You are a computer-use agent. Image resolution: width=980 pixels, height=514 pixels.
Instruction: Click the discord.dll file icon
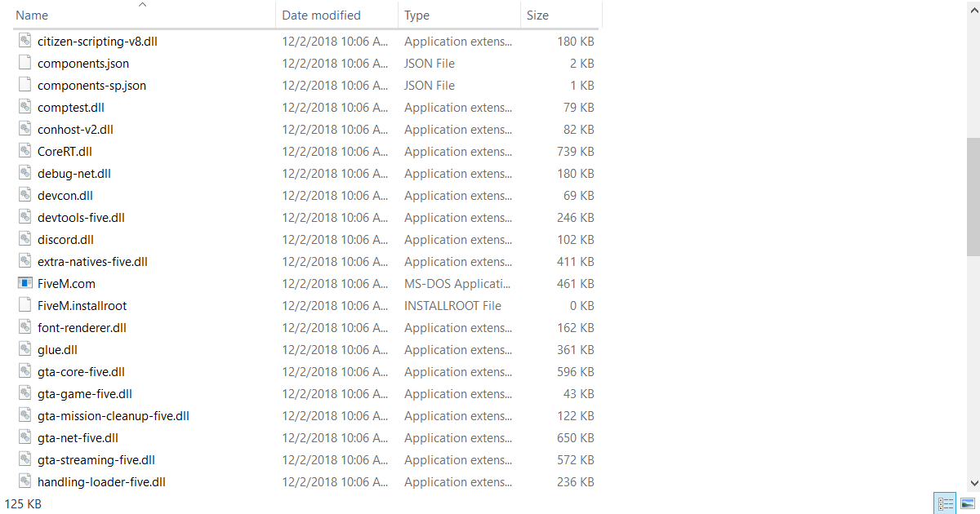24,240
